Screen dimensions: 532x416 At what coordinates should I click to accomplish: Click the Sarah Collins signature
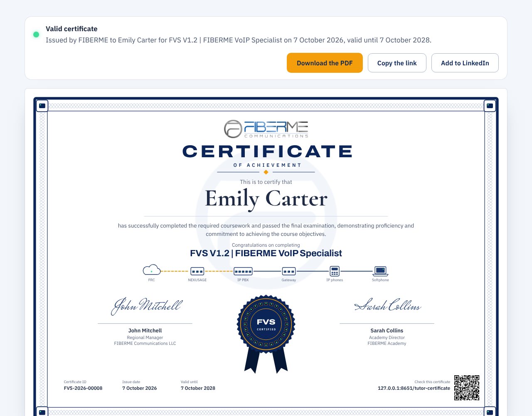(x=387, y=305)
